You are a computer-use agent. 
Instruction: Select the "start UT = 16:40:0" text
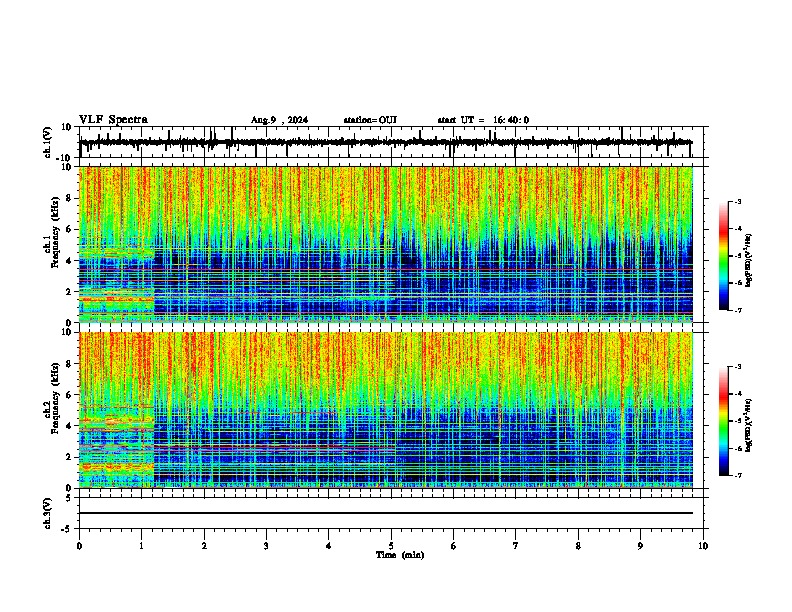point(483,120)
